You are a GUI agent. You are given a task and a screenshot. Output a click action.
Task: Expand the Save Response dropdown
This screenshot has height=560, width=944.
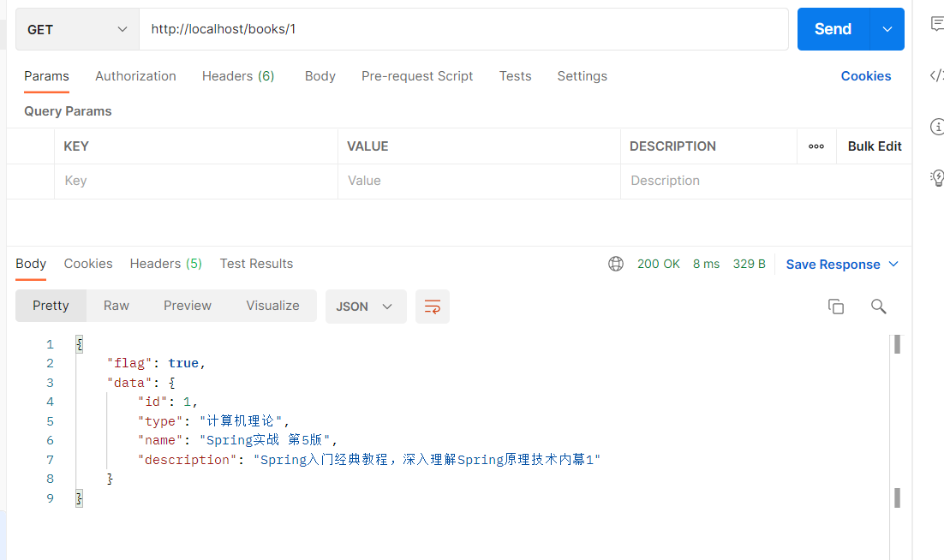pos(893,264)
